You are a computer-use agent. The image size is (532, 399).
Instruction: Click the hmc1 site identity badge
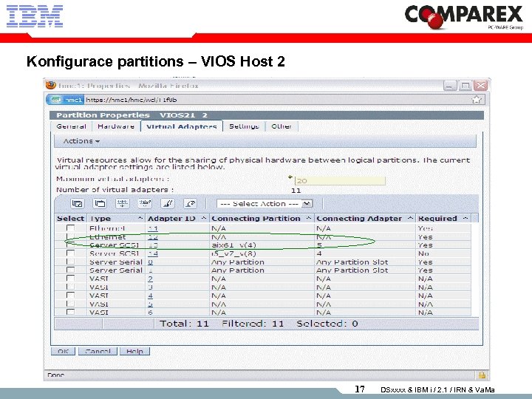click(66, 100)
